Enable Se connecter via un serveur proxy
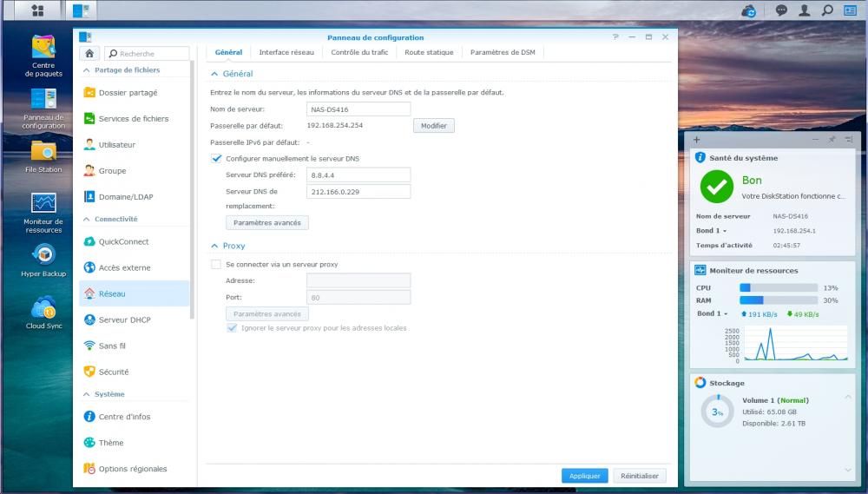 click(x=217, y=264)
